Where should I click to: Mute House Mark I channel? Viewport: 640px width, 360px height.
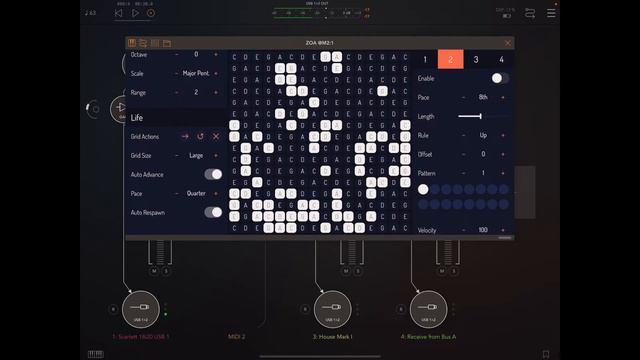click(x=346, y=271)
